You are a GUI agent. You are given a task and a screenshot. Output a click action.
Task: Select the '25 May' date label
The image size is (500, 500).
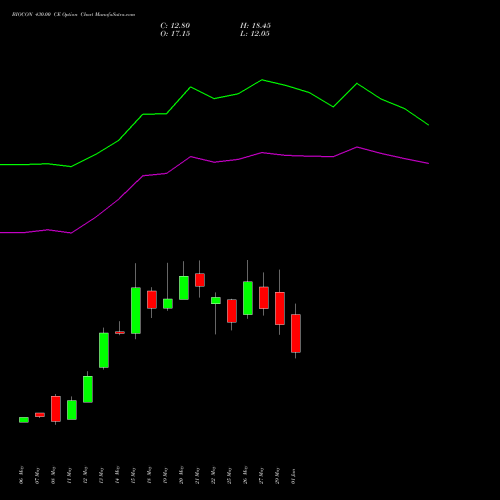point(230,475)
